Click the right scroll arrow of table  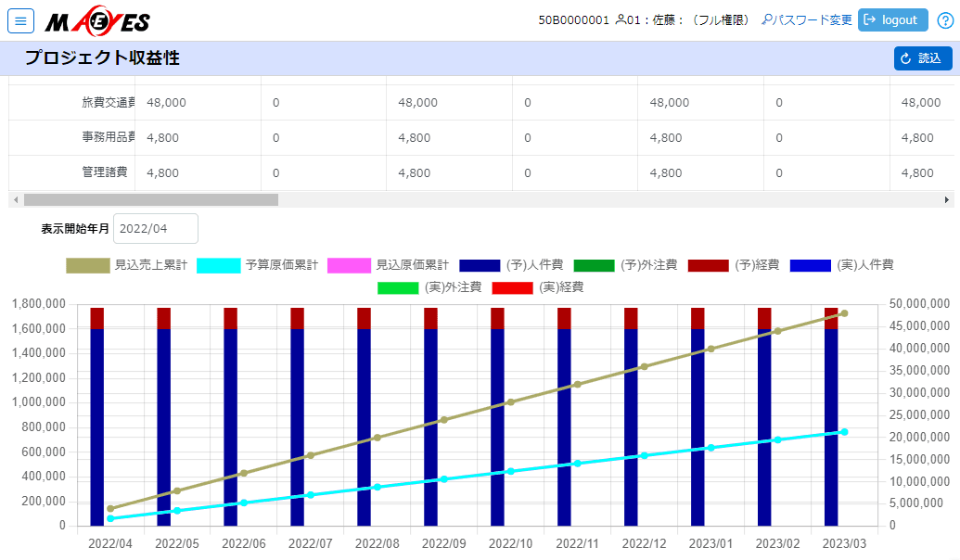click(947, 199)
